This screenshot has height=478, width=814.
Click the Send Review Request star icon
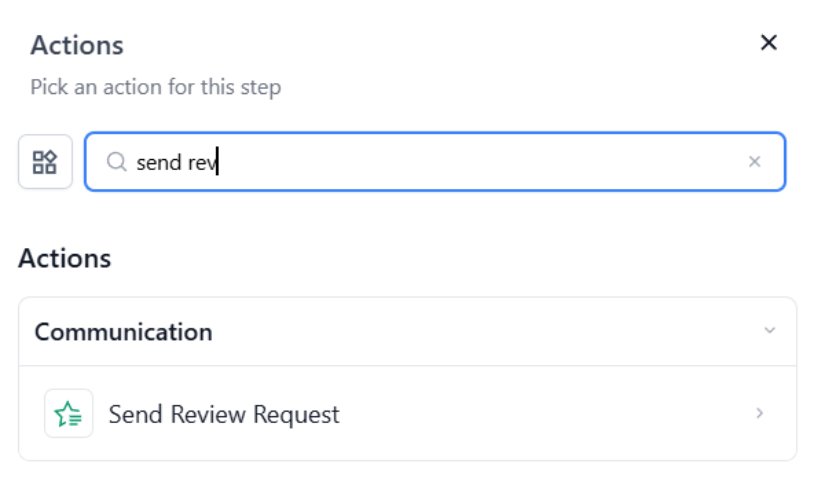68,413
